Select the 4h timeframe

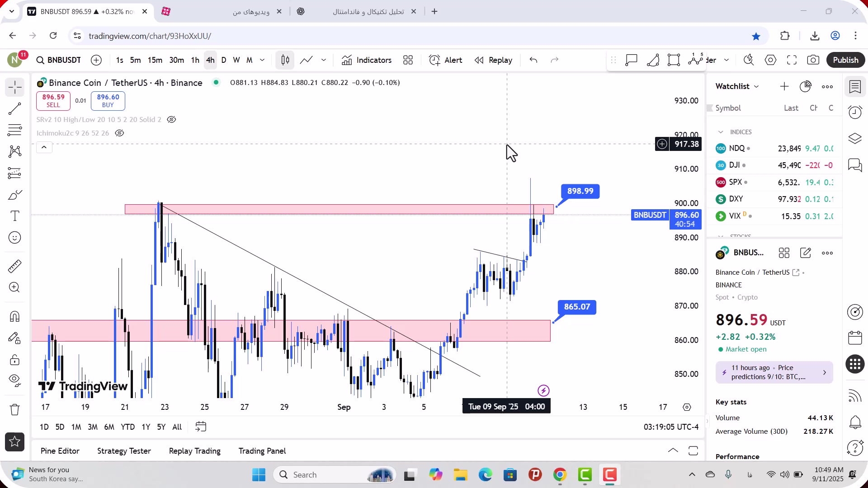pyautogui.click(x=210, y=60)
